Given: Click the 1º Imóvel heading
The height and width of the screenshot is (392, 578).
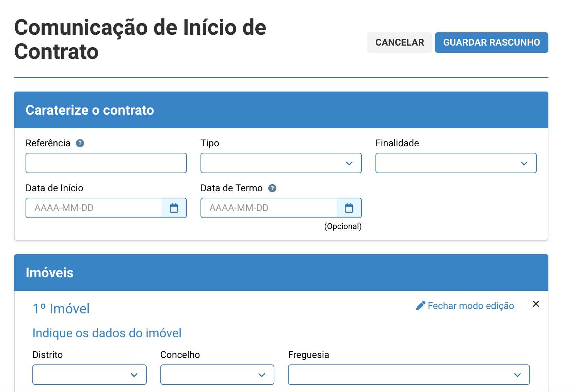Looking at the screenshot, I should (61, 309).
